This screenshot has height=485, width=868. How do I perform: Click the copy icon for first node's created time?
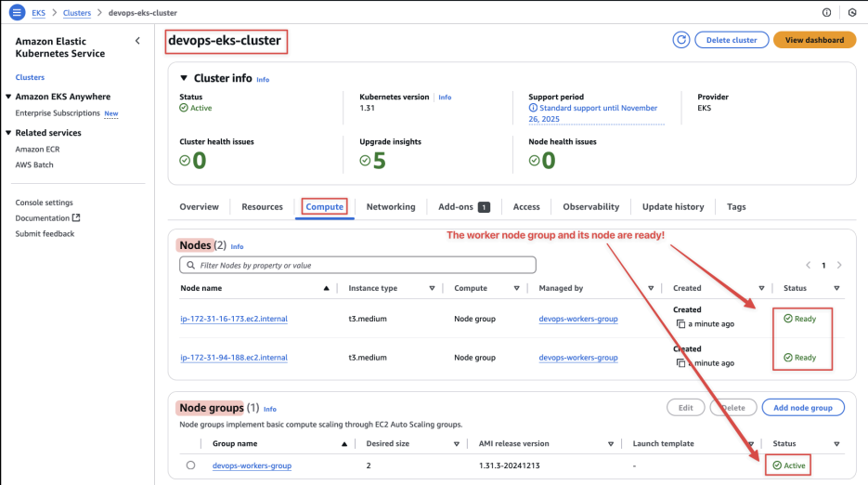click(680, 323)
